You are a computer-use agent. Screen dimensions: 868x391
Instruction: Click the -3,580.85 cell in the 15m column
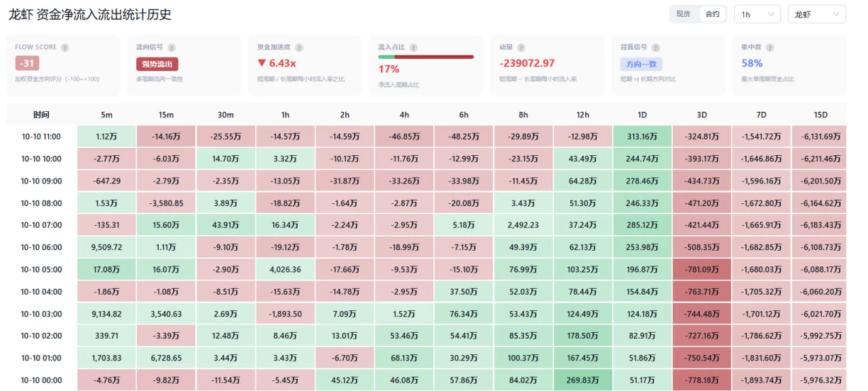(166, 203)
